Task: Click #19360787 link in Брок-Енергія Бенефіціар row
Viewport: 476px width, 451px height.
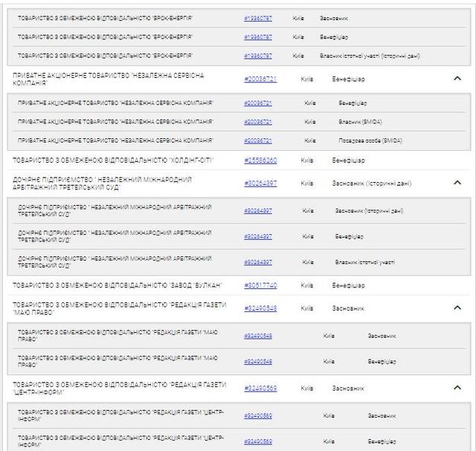Action: tap(258, 36)
